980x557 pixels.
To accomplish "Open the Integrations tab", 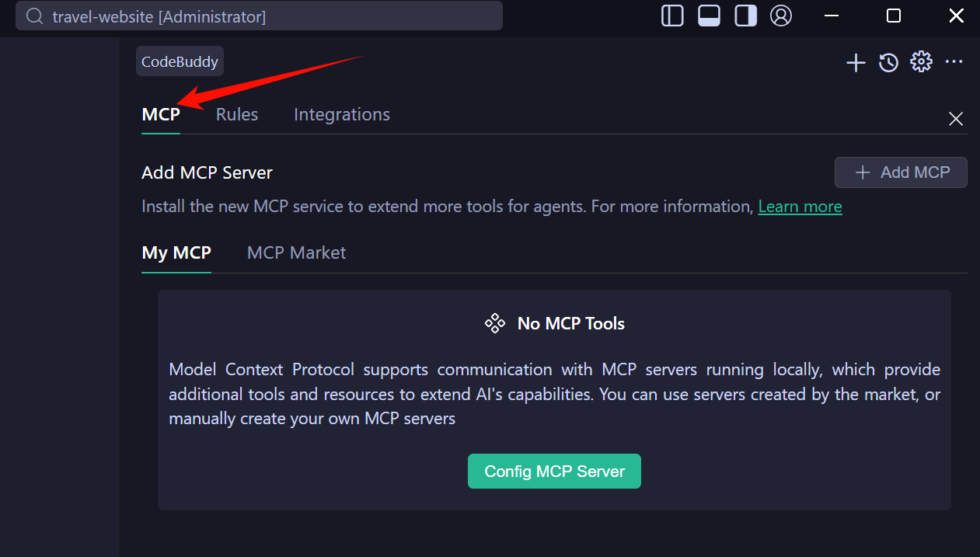I will click(x=342, y=115).
